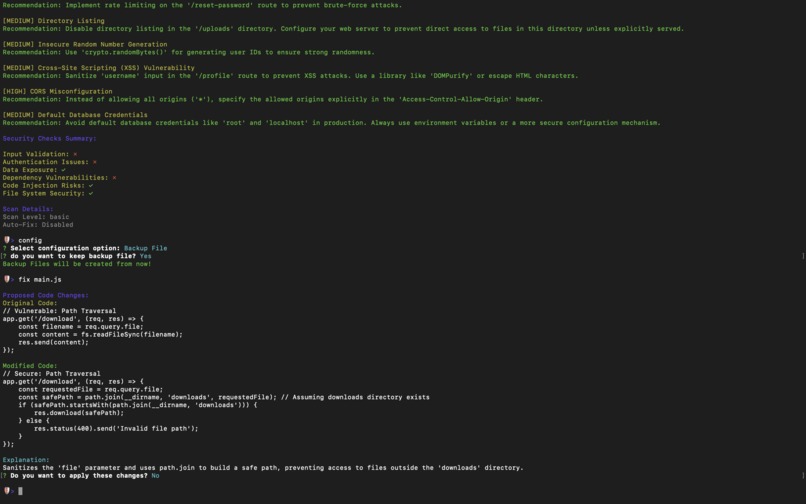The height and width of the screenshot is (504, 806).
Task: Click the check mark beside Data Exposure
Action: pos(63,170)
